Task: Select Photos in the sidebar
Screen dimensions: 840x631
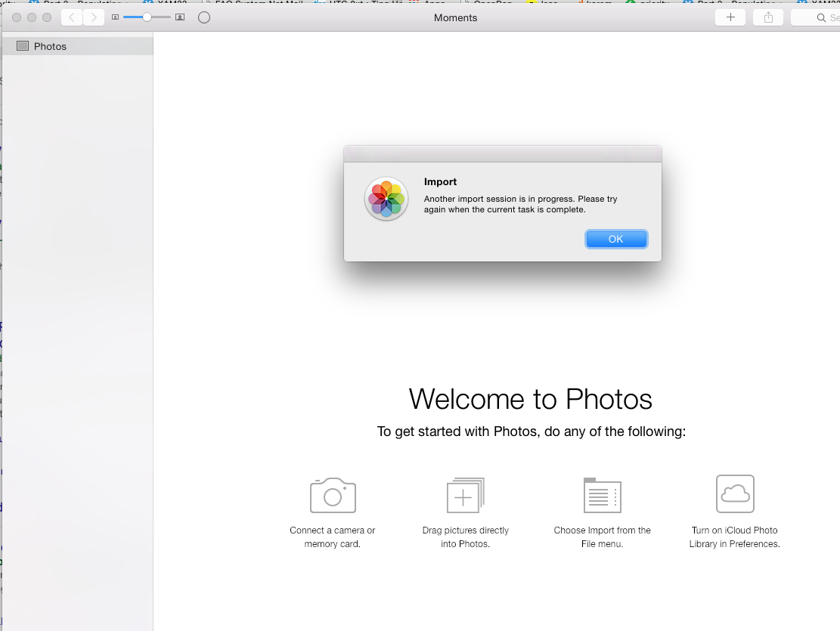Action: [78, 46]
